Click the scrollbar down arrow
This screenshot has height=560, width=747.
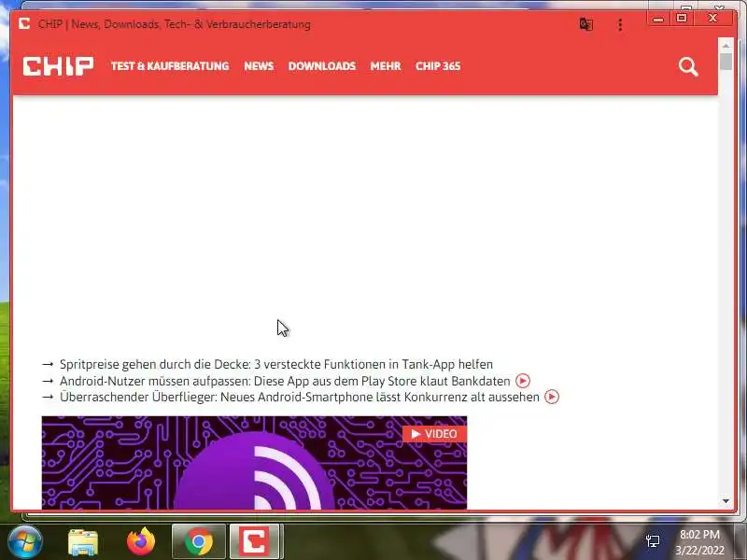point(726,501)
